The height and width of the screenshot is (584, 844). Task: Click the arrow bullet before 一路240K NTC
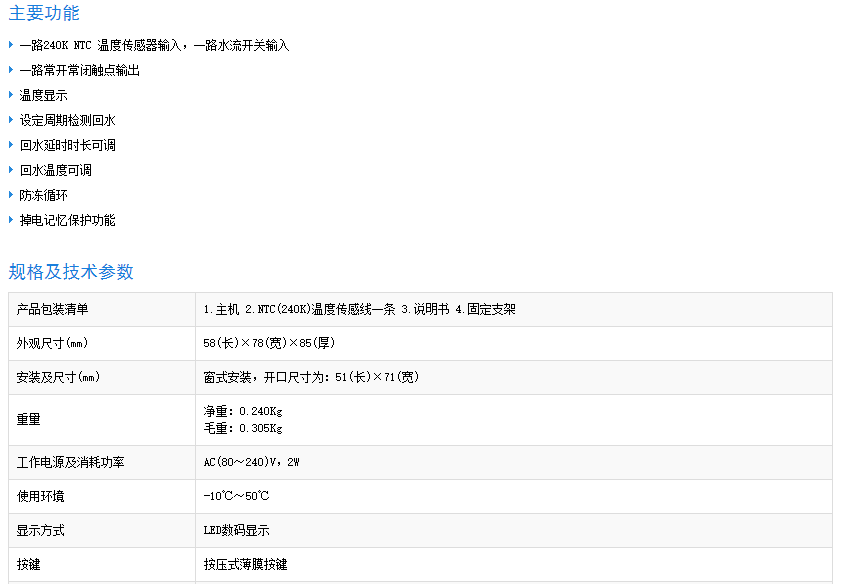[11, 45]
